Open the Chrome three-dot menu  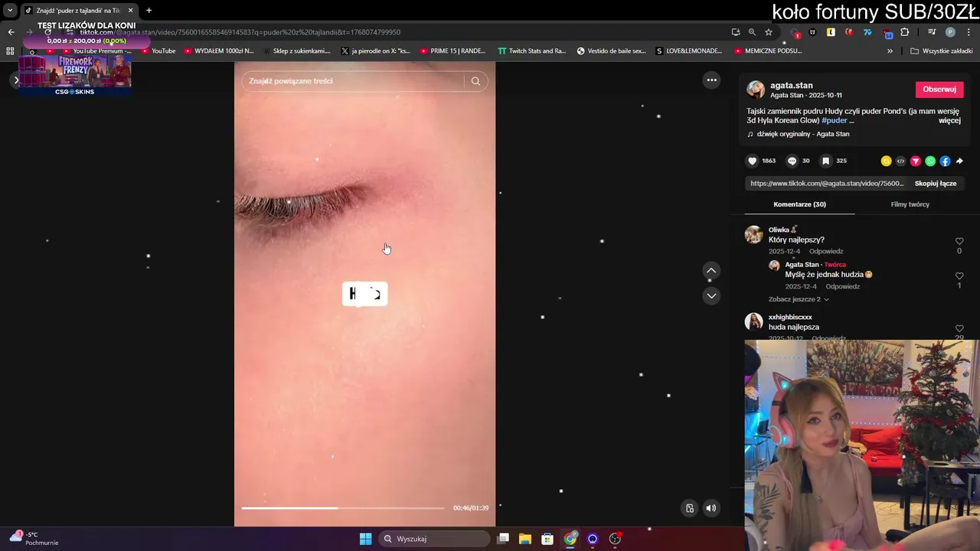pos(969,32)
